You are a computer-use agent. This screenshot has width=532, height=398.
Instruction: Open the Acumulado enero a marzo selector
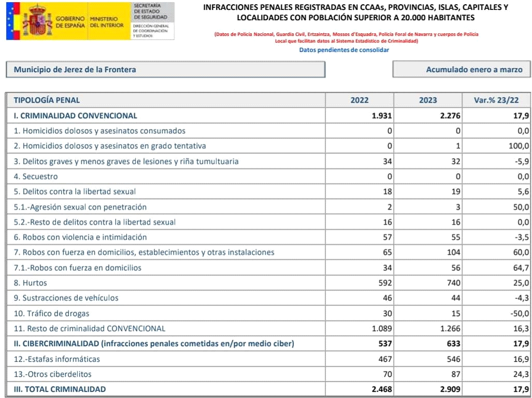click(461, 69)
